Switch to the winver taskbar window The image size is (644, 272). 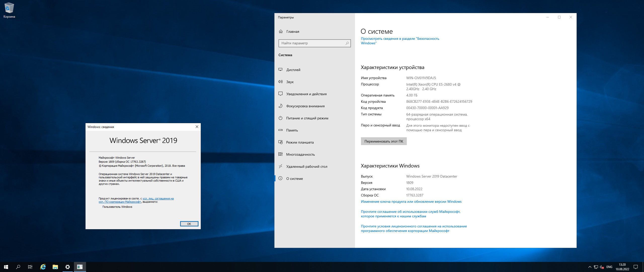point(80,267)
